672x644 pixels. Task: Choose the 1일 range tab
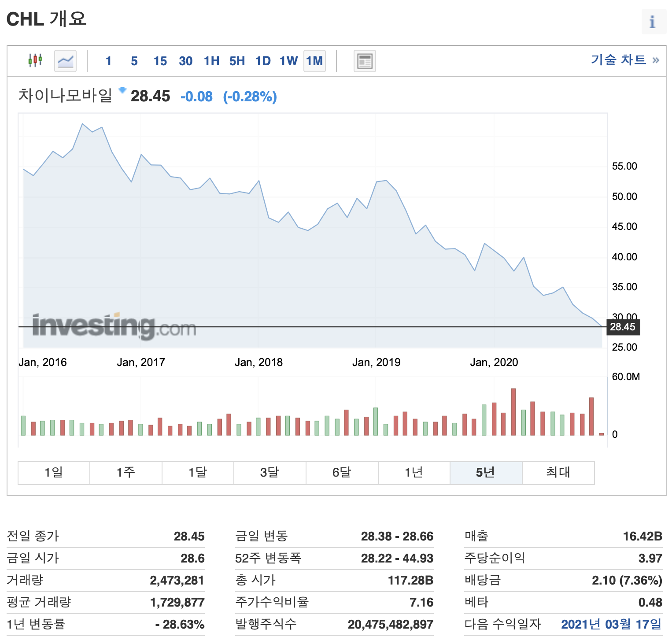(54, 473)
